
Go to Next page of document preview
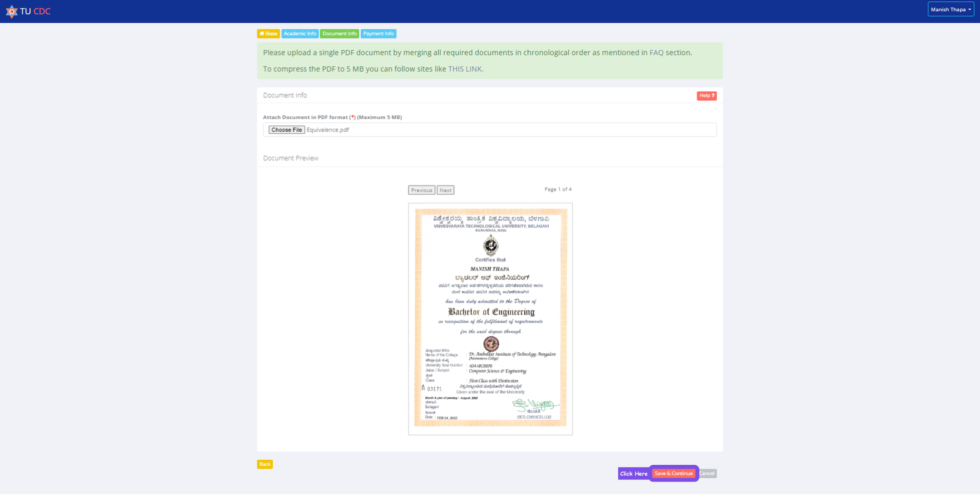click(x=445, y=190)
